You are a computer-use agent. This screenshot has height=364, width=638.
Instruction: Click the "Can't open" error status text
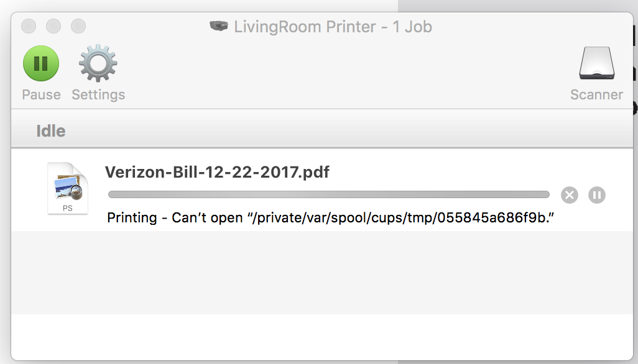[x=330, y=218]
